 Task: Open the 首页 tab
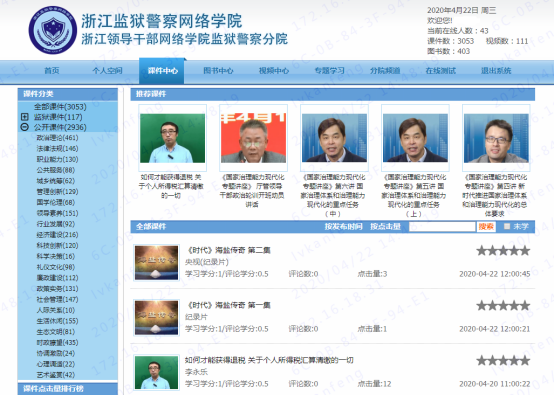tap(52, 71)
